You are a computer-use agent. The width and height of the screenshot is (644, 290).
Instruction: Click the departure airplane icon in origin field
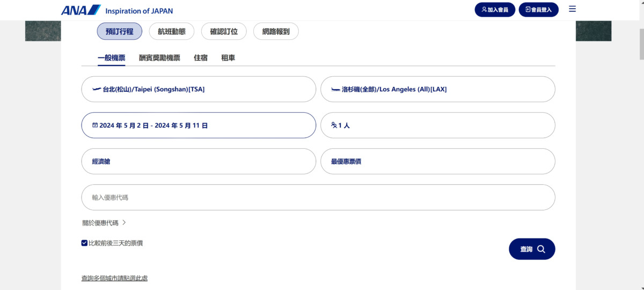point(97,89)
